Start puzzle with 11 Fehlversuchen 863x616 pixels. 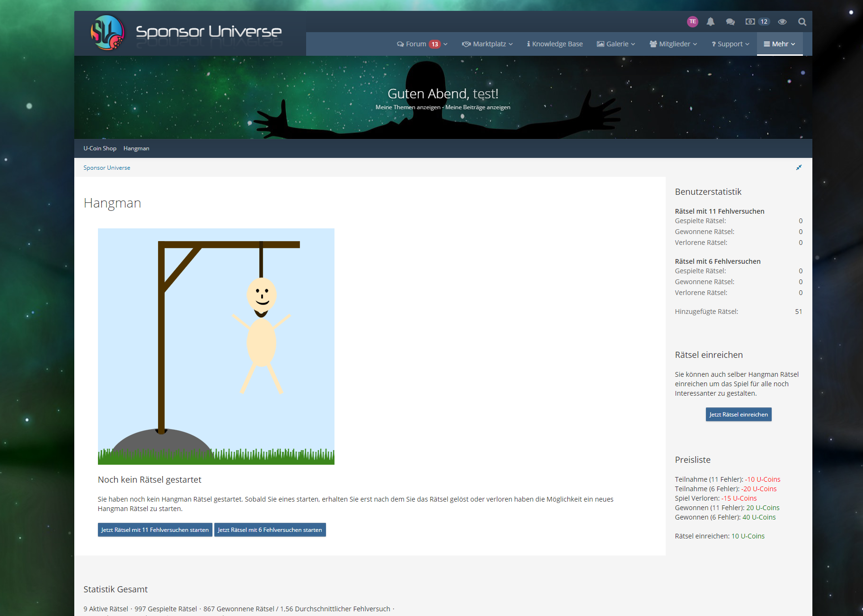(x=155, y=530)
